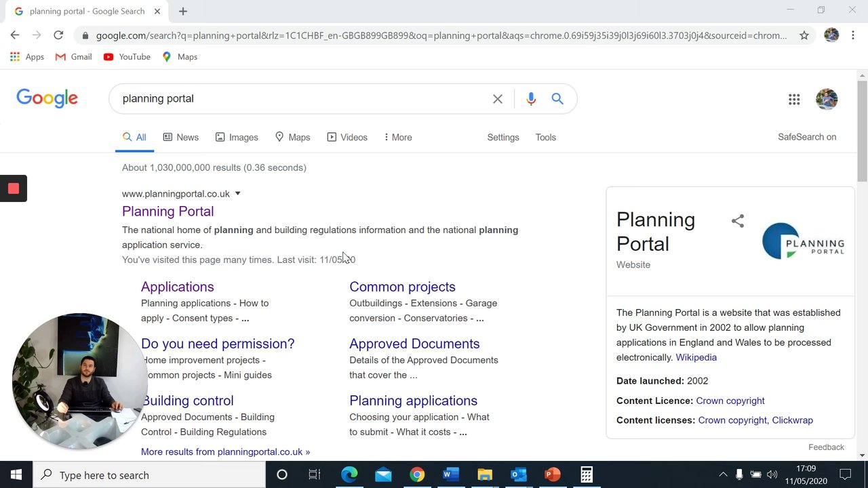Clear search box with X icon
The width and height of the screenshot is (868, 488).
[498, 99]
